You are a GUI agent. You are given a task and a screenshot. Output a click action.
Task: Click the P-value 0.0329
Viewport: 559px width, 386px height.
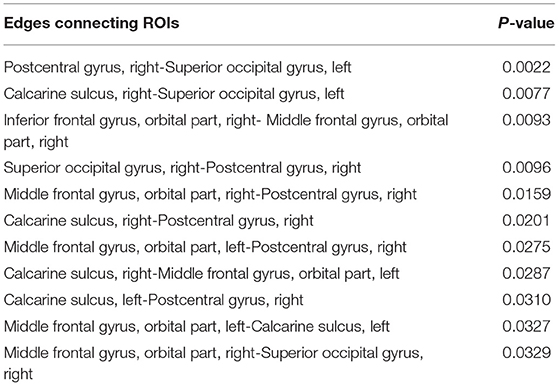(x=527, y=352)
